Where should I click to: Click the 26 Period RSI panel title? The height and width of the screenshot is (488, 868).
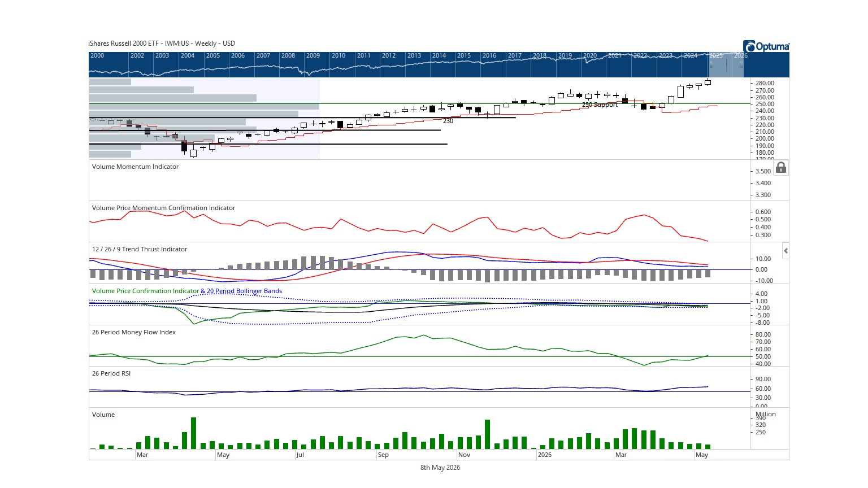coord(111,373)
